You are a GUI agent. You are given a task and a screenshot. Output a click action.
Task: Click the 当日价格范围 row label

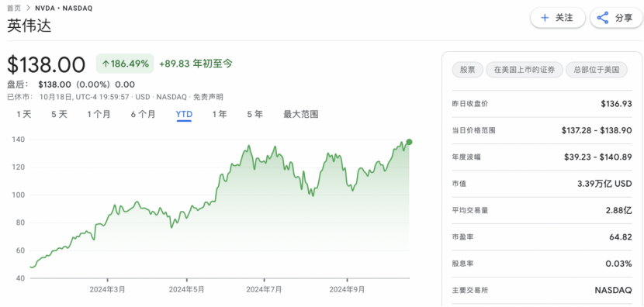473,130
